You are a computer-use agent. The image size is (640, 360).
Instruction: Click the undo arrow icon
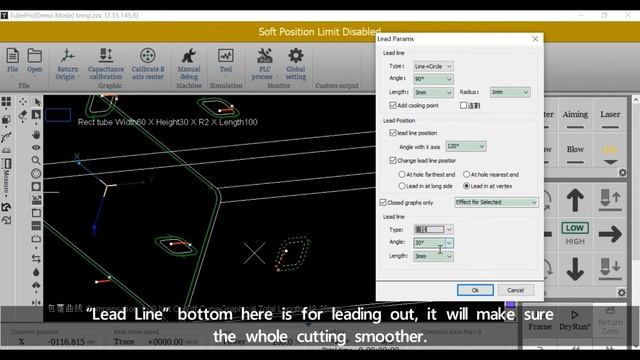(7, 207)
